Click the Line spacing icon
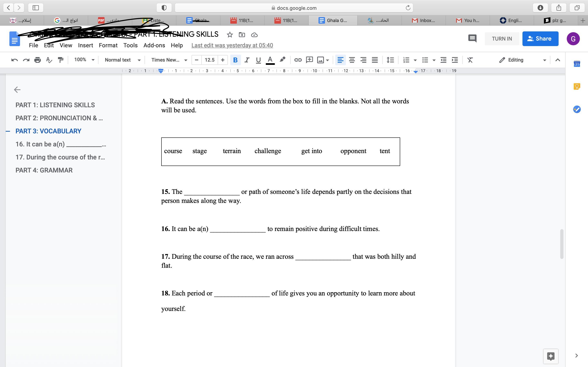The image size is (588, 367). point(390,60)
